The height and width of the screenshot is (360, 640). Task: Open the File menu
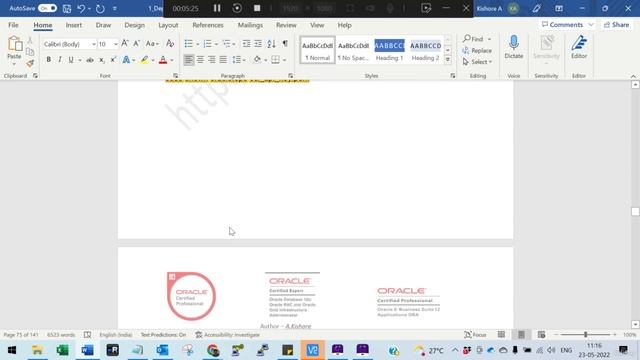(13, 25)
